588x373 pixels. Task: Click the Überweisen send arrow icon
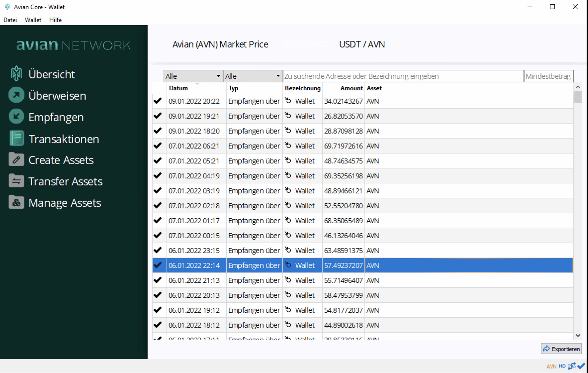16,95
